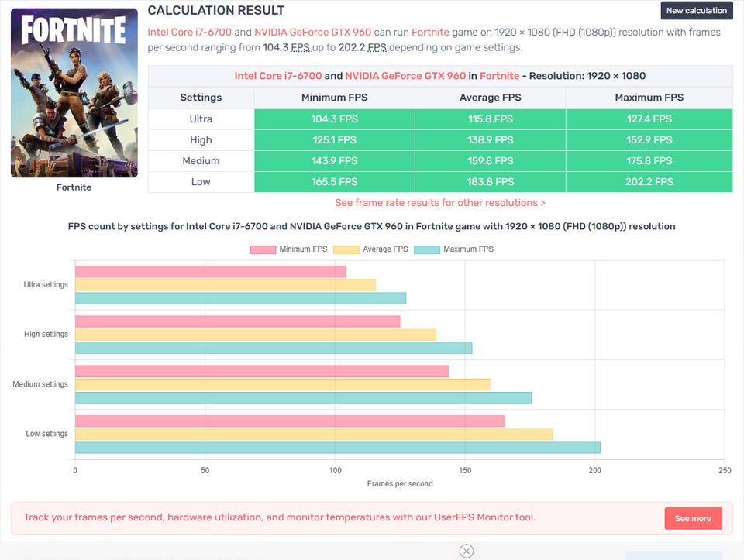The width and height of the screenshot is (744, 560).
Task: Click the Medium settings chart axis label
Action: (40, 384)
